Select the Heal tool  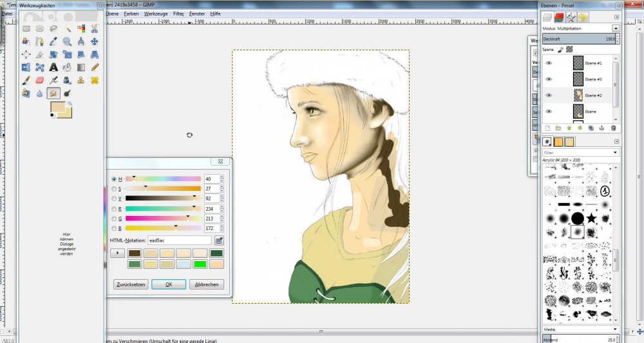coord(95,80)
